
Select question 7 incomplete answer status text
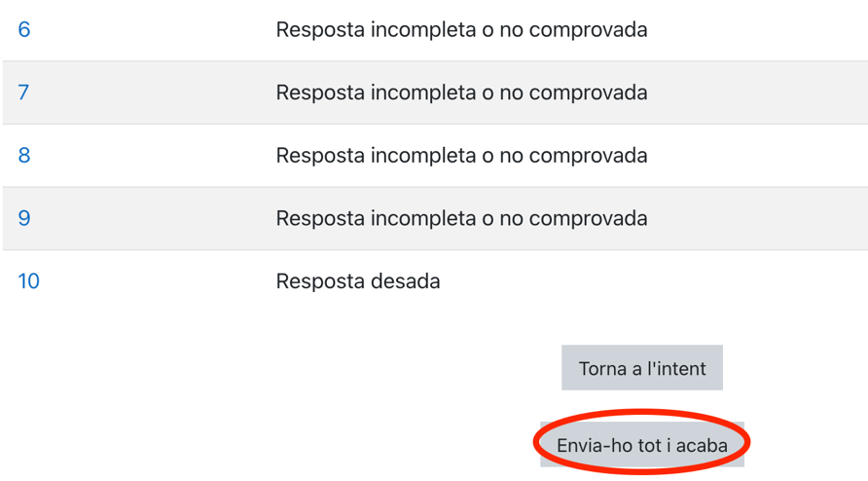pyautogui.click(x=461, y=92)
